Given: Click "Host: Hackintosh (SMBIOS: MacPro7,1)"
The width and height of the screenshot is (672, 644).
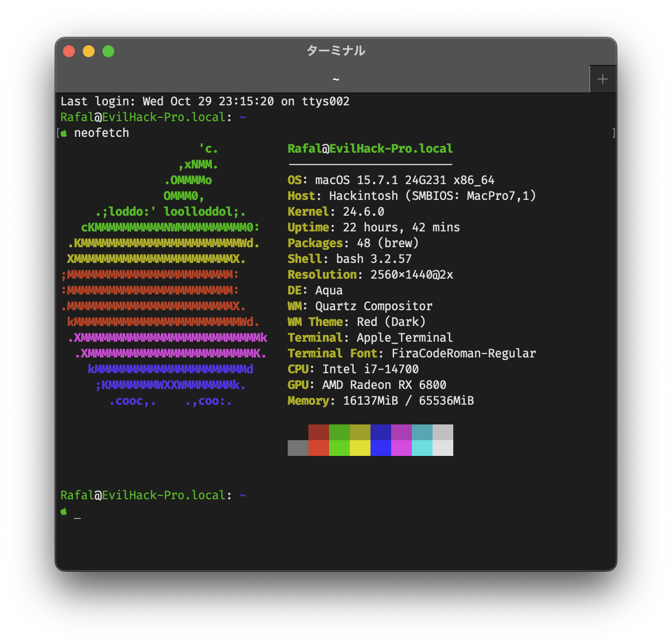Looking at the screenshot, I should (411, 196).
